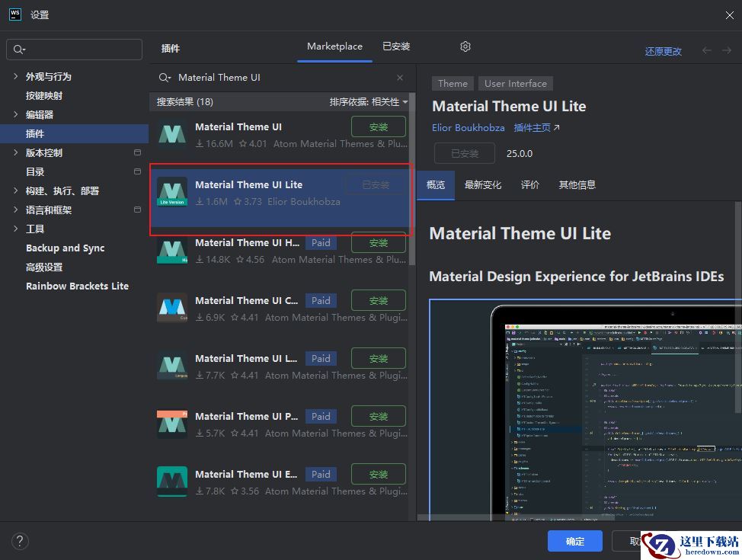Viewport: 742px width, 560px height.
Task: Select 目录 in the settings tree
Action: pos(34,171)
